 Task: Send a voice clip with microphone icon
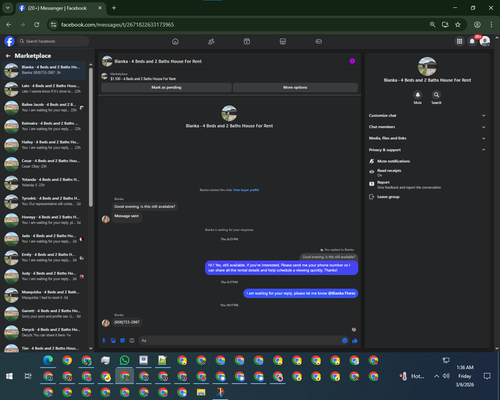[104, 340]
